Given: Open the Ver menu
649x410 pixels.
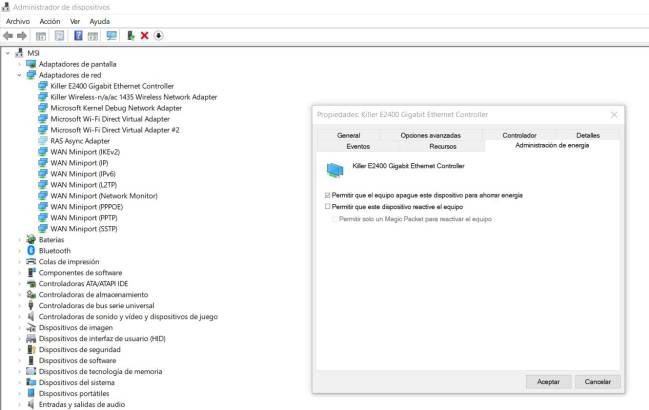Looking at the screenshot, I should (75, 21).
